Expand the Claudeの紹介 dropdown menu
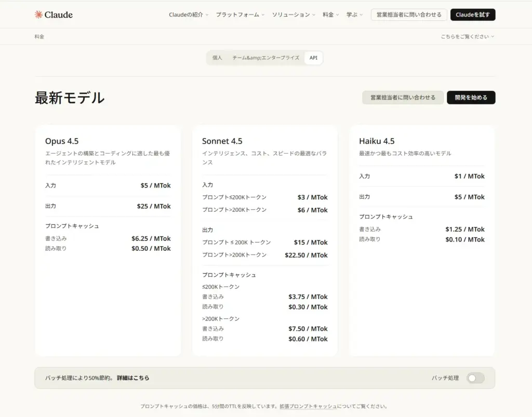 pos(189,15)
